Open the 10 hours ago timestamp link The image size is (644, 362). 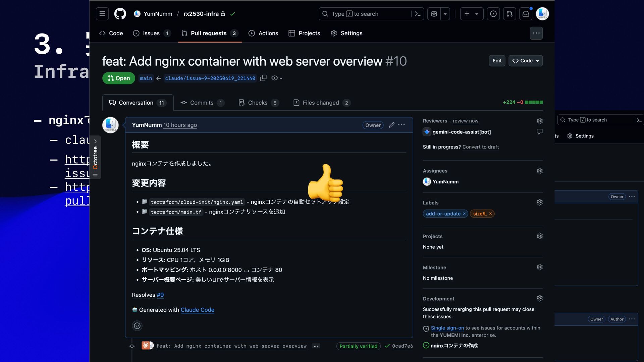point(180,125)
